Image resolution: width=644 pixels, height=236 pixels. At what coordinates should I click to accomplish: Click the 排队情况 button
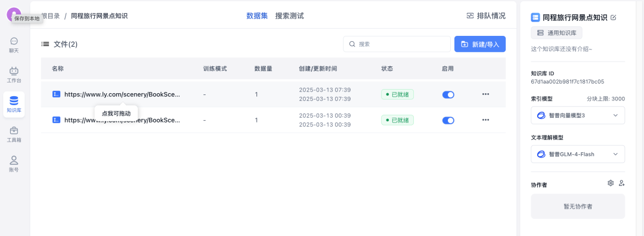(x=487, y=16)
